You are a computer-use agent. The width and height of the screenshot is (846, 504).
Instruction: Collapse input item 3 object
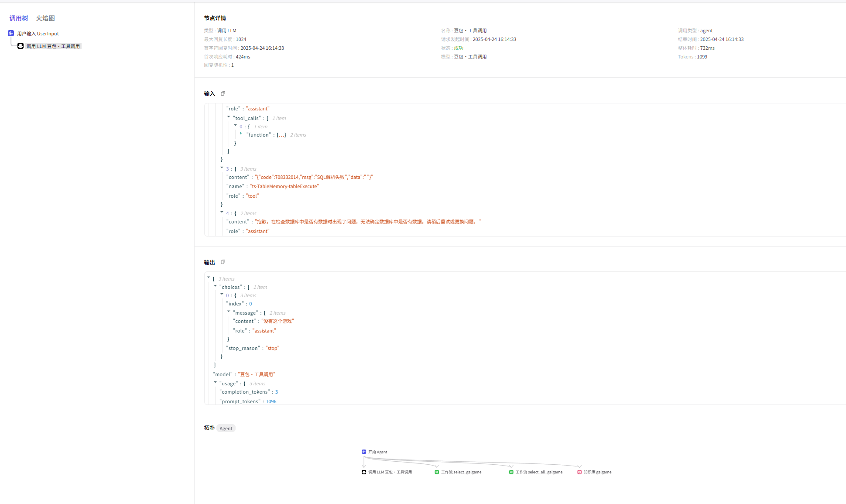point(222,168)
